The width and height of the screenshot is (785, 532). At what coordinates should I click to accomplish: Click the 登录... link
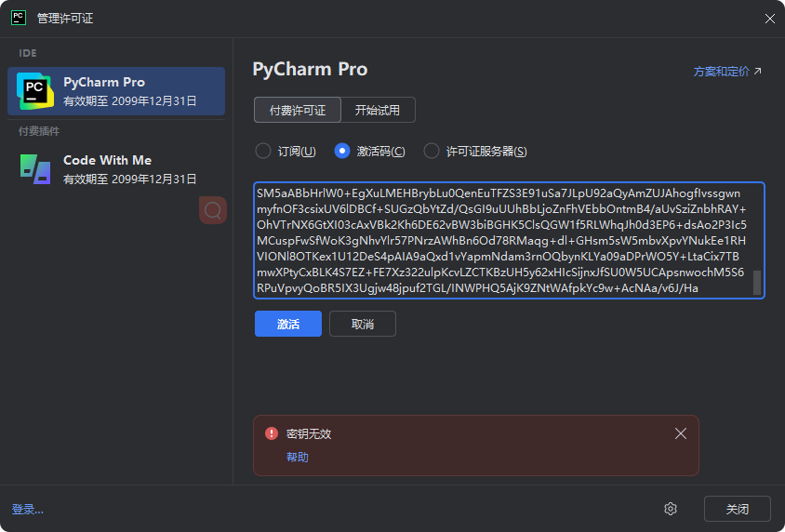[28, 510]
